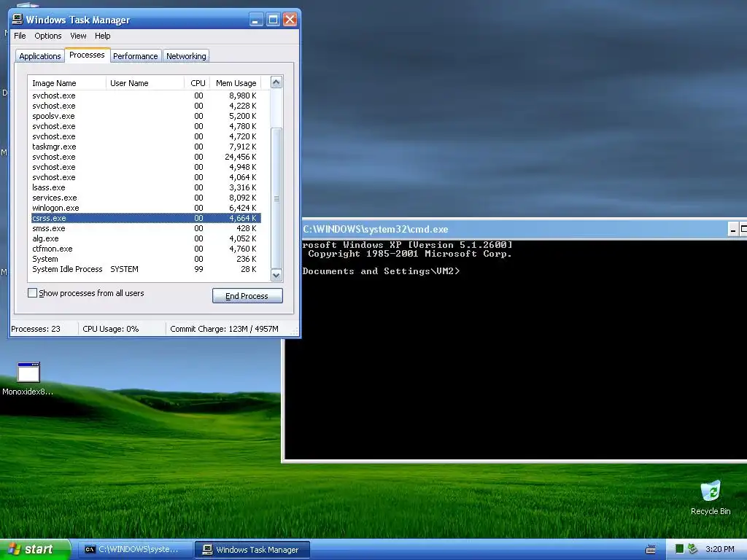Select svchost.exe row using 24,456 K
This screenshot has width=747, height=560.
pyautogui.click(x=146, y=157)
